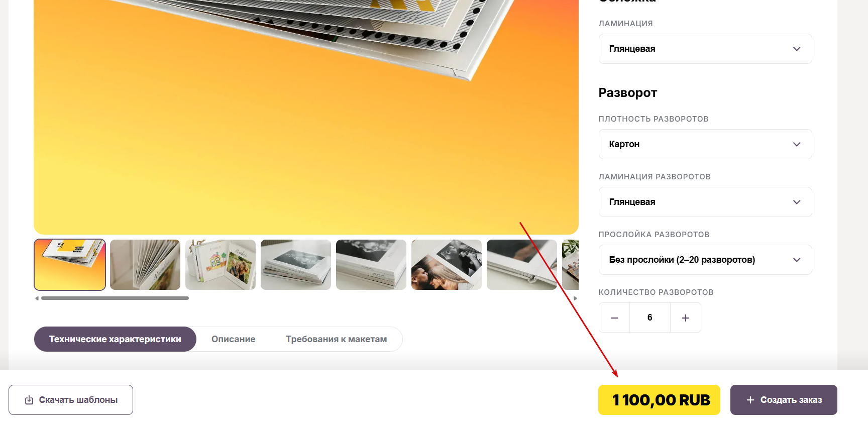
Task: Click the Создать заказ button
Action: coord(784,400)
